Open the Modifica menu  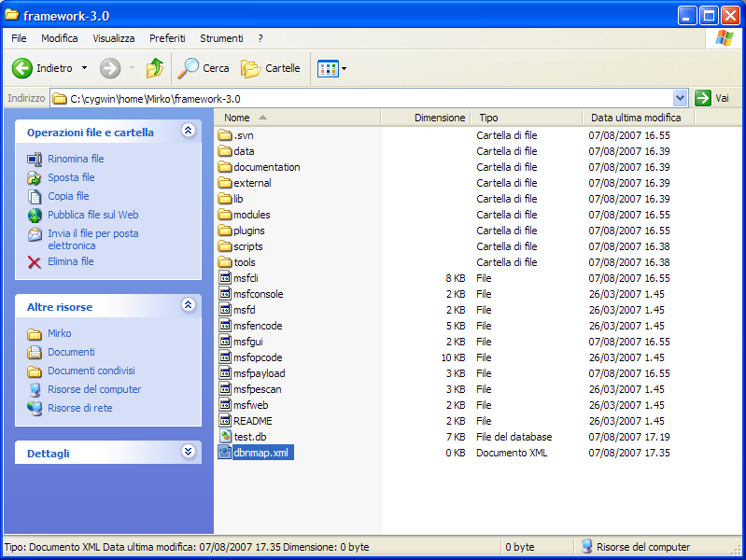pos(60,38)
